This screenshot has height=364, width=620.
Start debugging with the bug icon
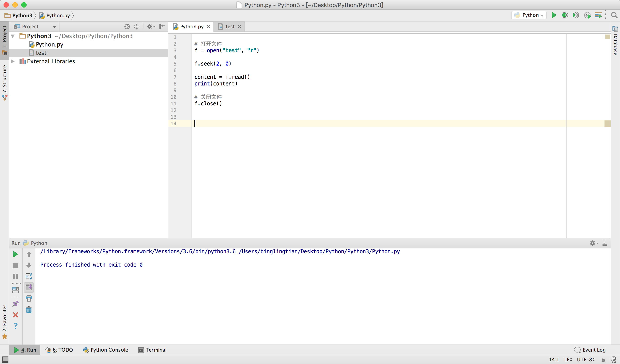(565, 15)
